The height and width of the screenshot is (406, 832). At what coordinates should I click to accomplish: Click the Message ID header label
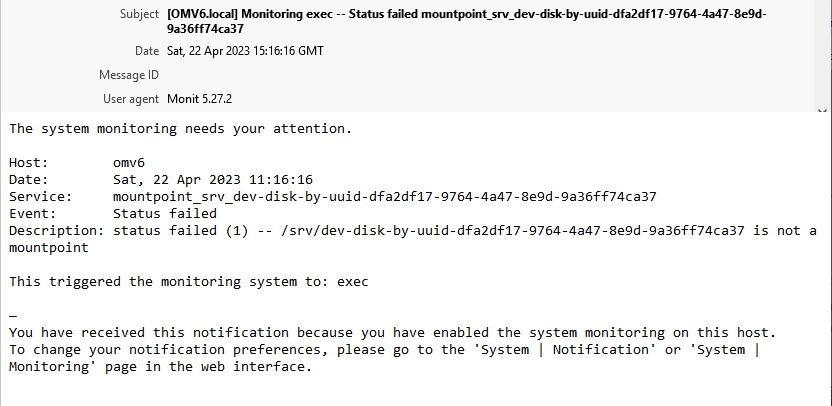coord(128,75)
